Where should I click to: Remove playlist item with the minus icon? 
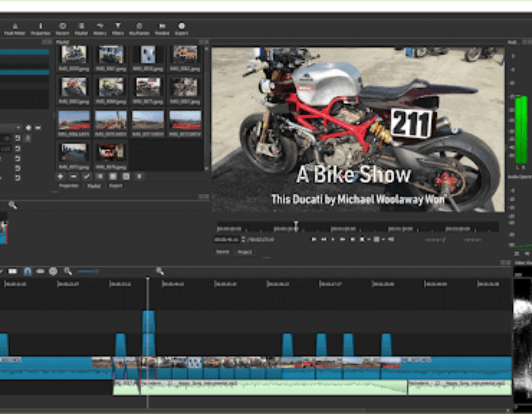[x=74, y=176]
